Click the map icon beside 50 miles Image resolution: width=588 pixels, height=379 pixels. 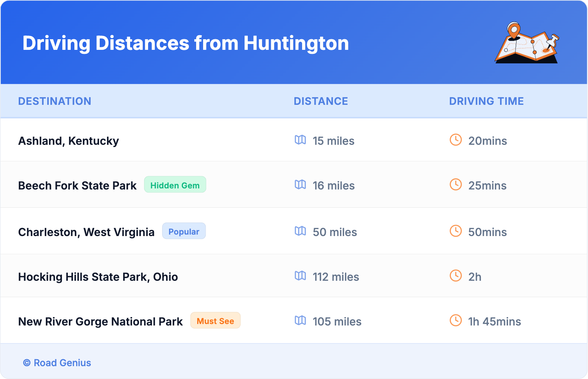(x=300, y=231)
